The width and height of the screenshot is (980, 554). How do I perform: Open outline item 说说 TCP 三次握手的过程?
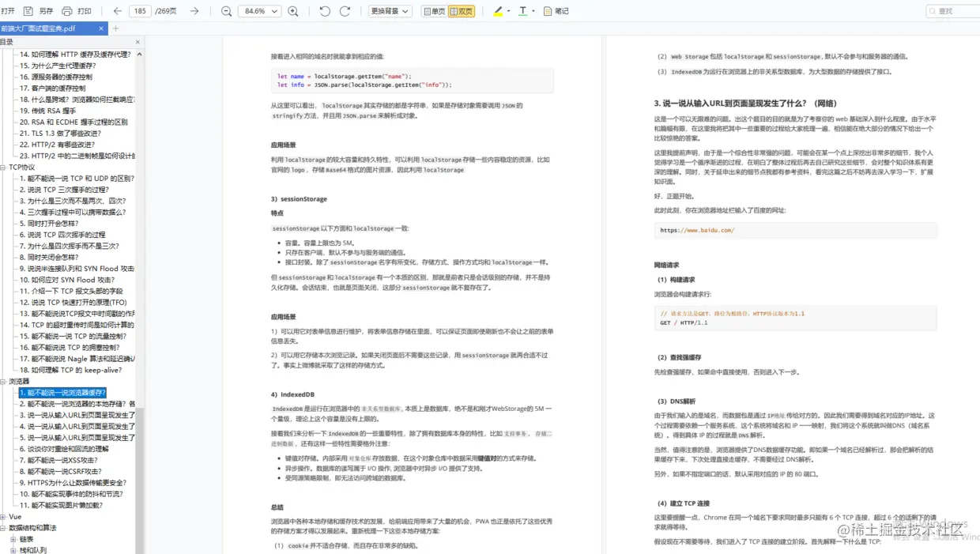64,190
